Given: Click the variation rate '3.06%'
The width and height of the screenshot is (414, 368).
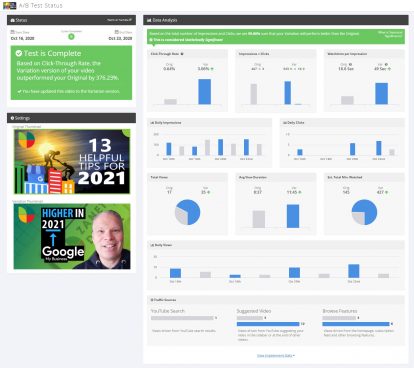Looking at the screenshot, I should point(203,69).
